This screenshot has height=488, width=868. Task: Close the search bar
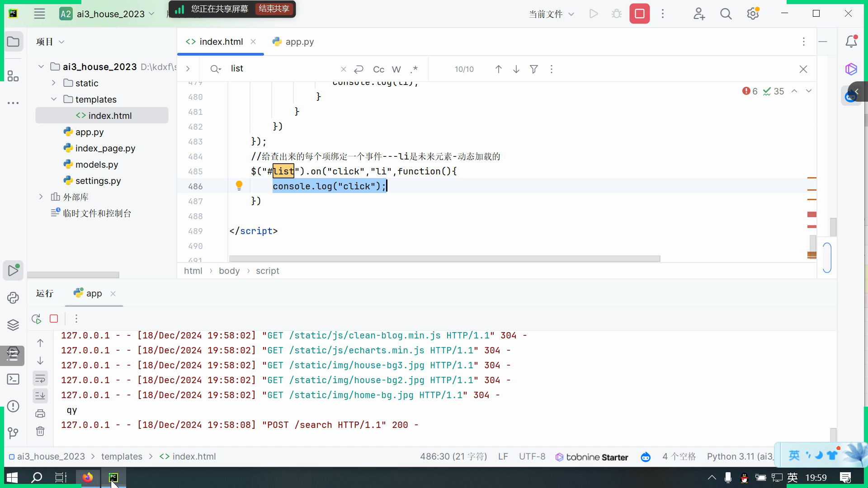803,69
